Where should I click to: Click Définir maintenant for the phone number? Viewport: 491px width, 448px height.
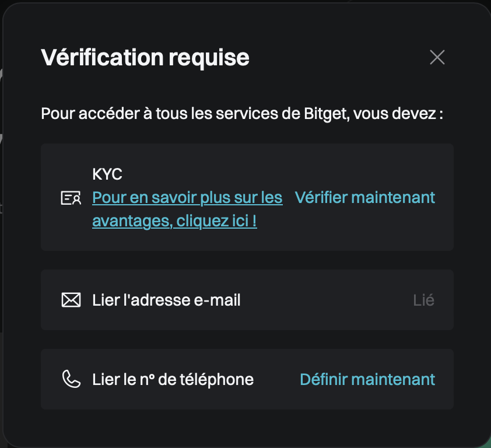point(367,379)
